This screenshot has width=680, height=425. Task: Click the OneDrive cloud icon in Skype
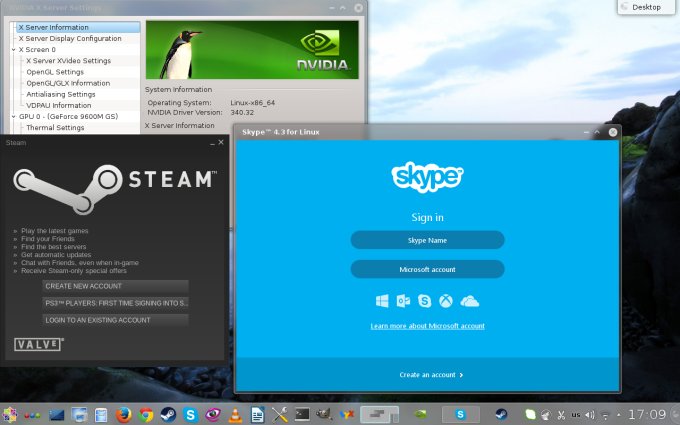469,301
